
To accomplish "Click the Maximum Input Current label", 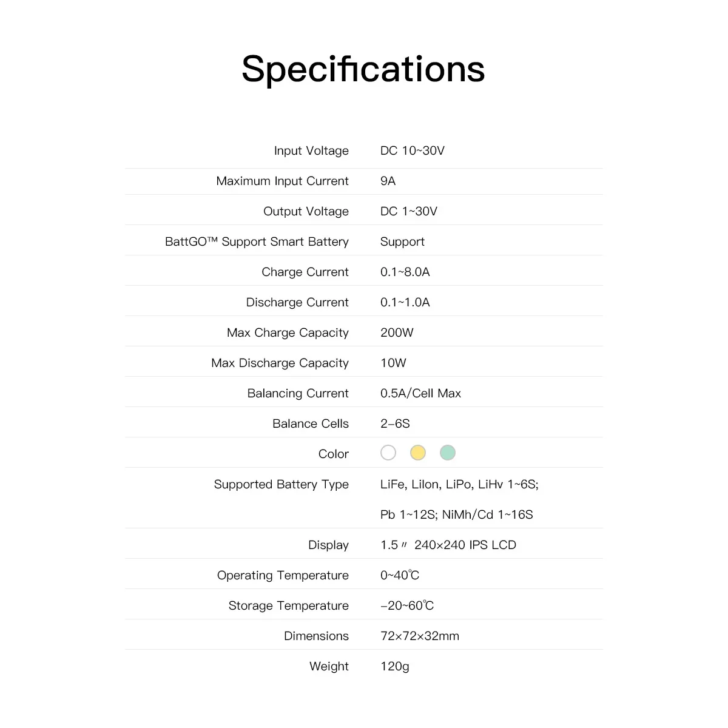I will (x=282, y=181).
